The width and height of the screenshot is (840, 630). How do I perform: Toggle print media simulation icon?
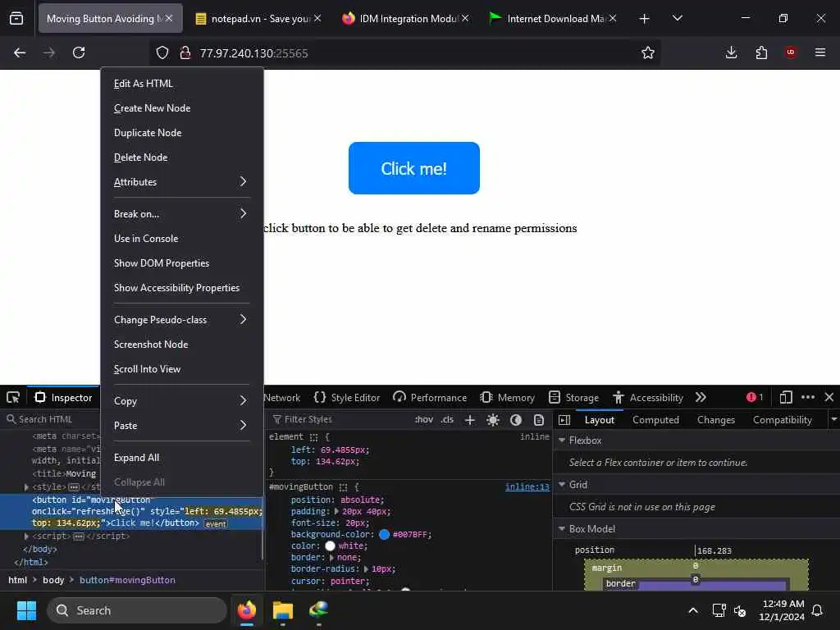(x=539, y=420)
